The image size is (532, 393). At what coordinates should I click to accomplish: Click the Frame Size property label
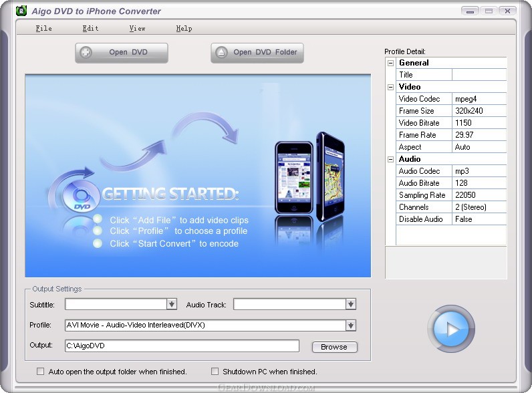(424, 111)
